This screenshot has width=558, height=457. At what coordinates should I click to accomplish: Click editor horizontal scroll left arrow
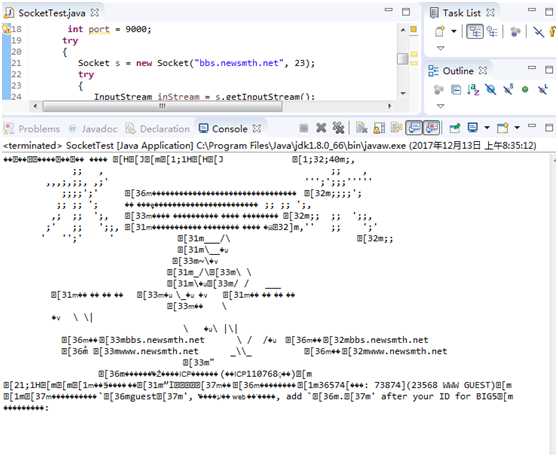[x=35, y=106]
